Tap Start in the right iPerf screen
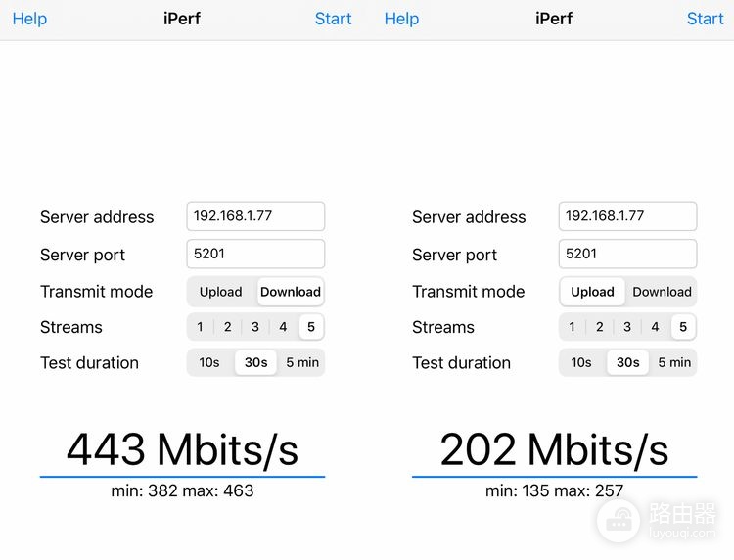Viewport: 734px width, 560px height. [705, 19]
